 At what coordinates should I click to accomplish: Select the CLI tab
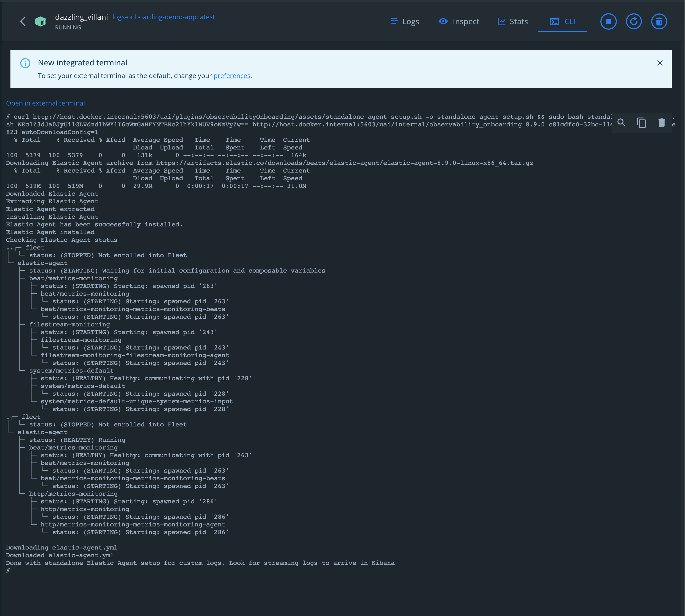(562, 21)
